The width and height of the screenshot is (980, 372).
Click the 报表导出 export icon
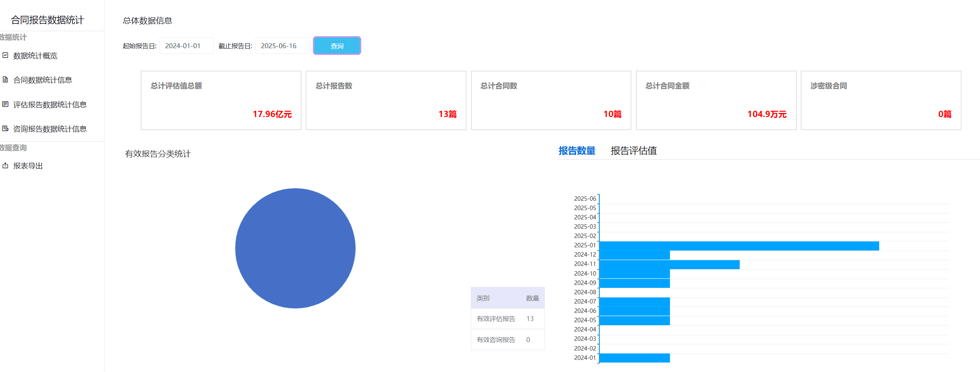(x=5, y=166)
